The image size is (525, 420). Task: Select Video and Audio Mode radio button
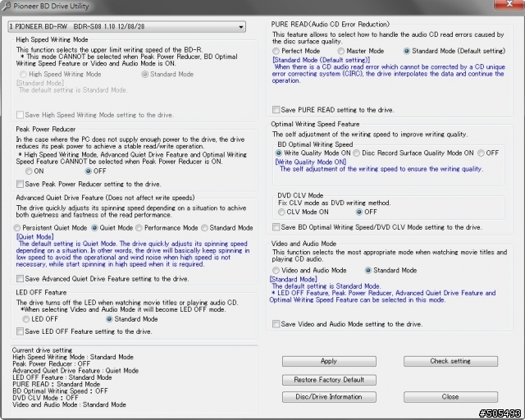tap(276, 270)
